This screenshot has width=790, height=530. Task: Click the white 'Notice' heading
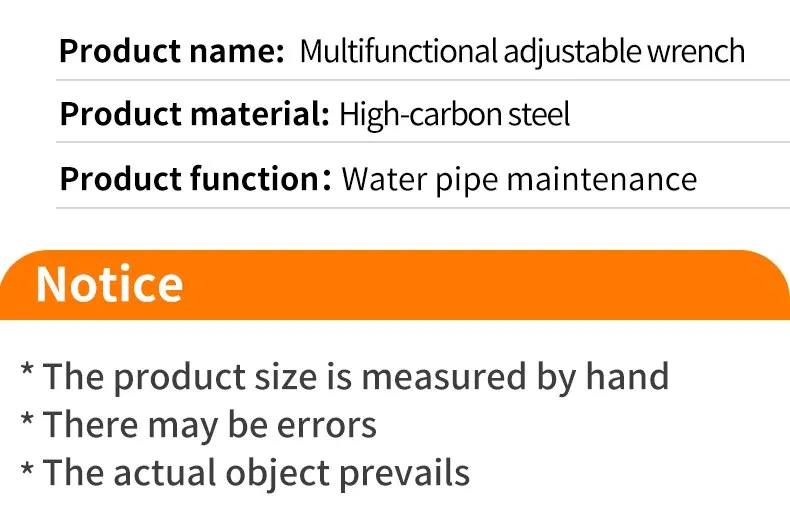click(109, 285)
